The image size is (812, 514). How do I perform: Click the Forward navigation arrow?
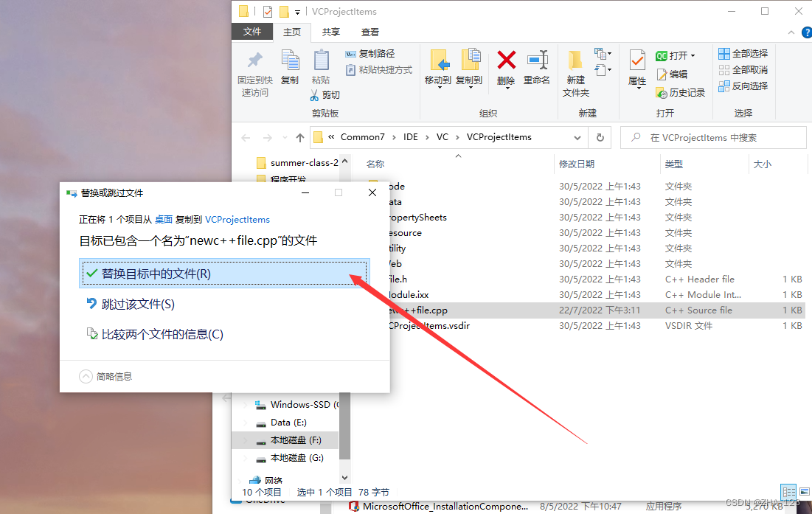tap(267, 138)
